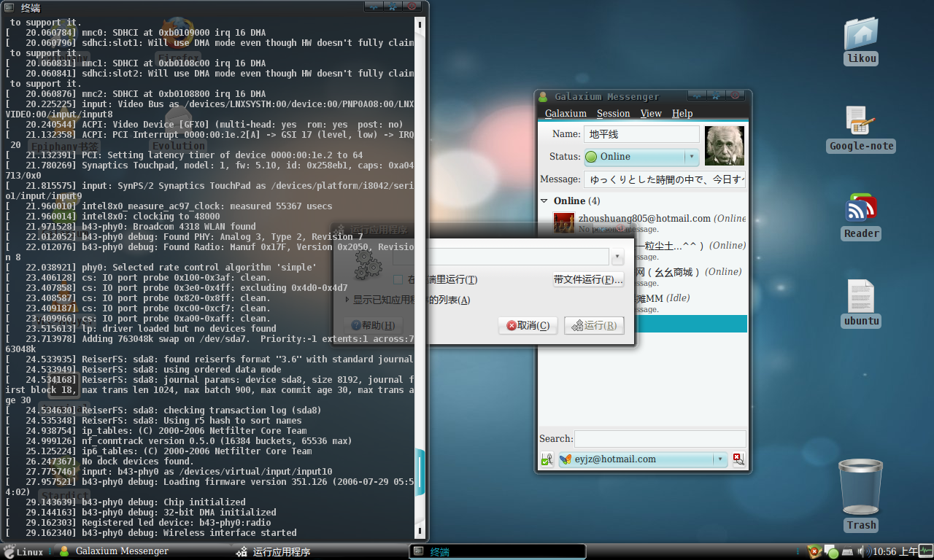Viewport: 934px width, 560px height.
Task: Click search icon right of account dropdown
Action: click(738, 459)
